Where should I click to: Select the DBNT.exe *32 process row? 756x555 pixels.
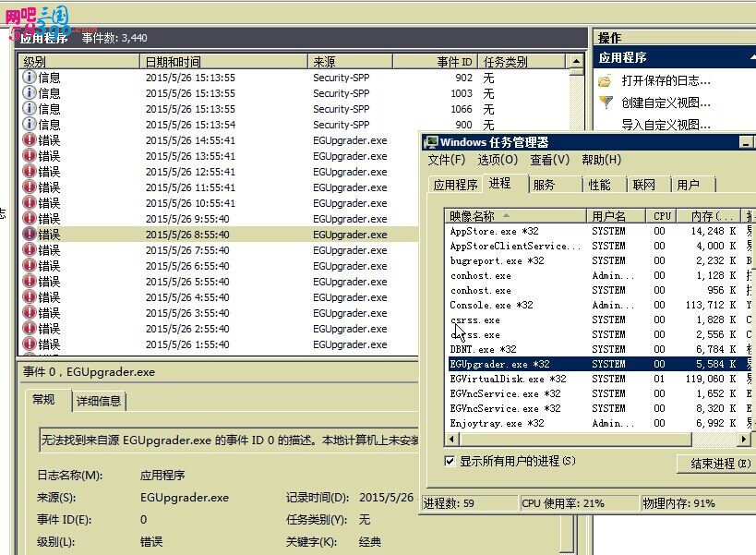point(598,349)
